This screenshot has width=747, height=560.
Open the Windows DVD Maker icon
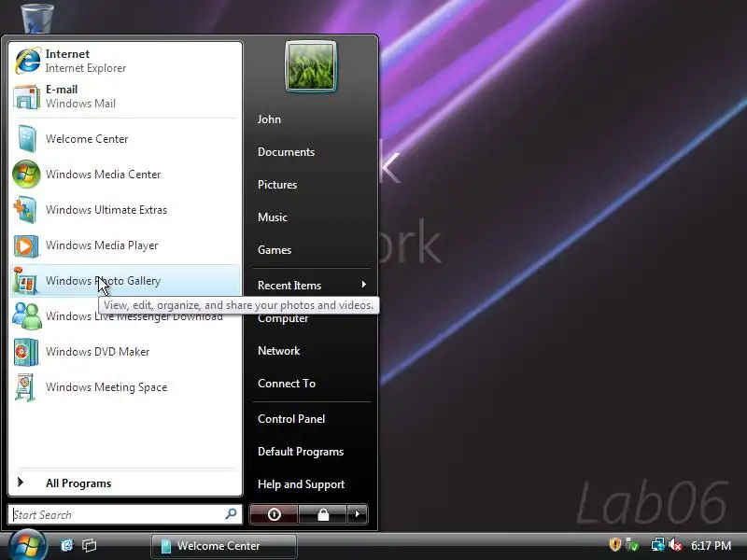(x=26, y=352)
